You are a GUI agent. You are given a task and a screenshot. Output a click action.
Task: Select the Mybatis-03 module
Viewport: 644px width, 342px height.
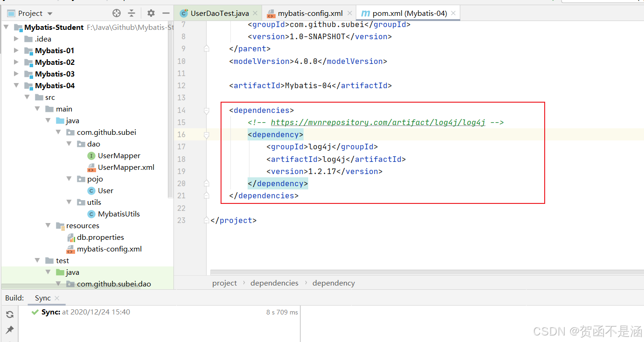[55, 74]
